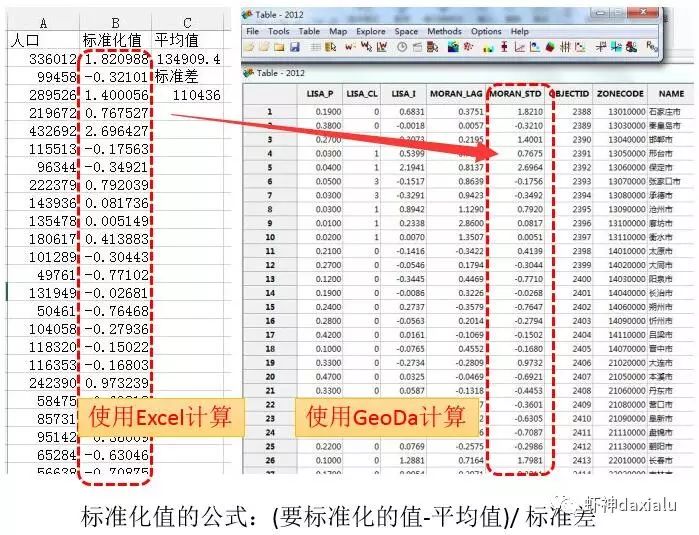Click Excel cell with value 2.696427

pos(115,131)
